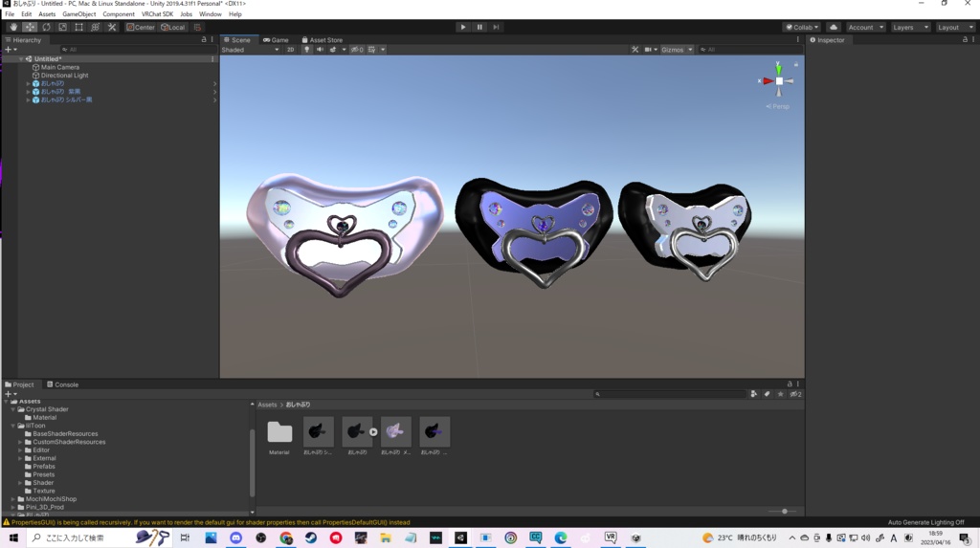
Task: Select the Rotate tool
Action: point(46,27)
